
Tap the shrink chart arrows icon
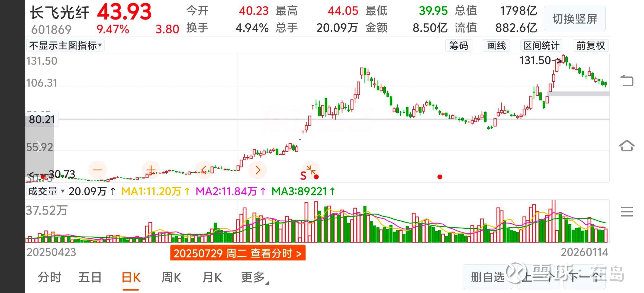pyautogui.click(x=311, y=170)
